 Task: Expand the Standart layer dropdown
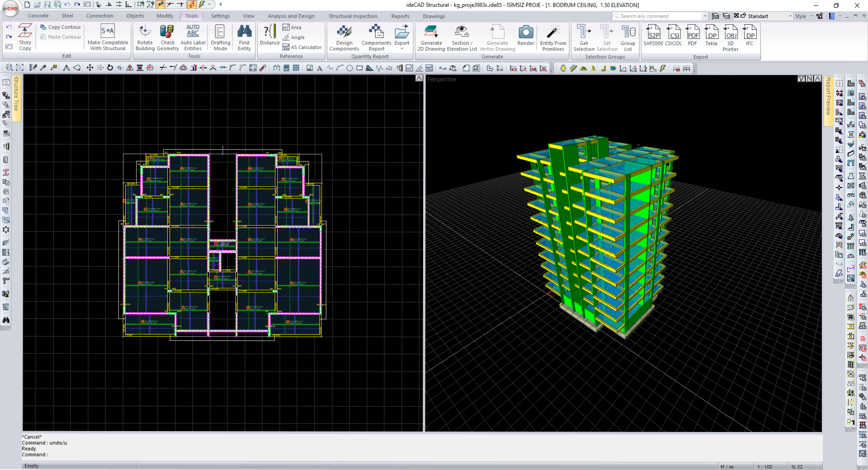pyautogui.click(x=790, y=16)
